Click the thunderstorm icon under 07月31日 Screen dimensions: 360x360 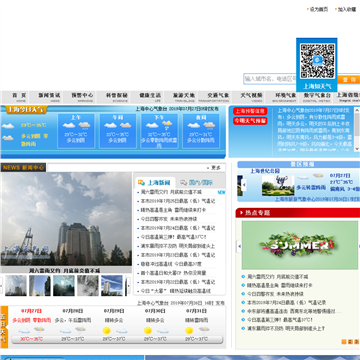[204, 331]
